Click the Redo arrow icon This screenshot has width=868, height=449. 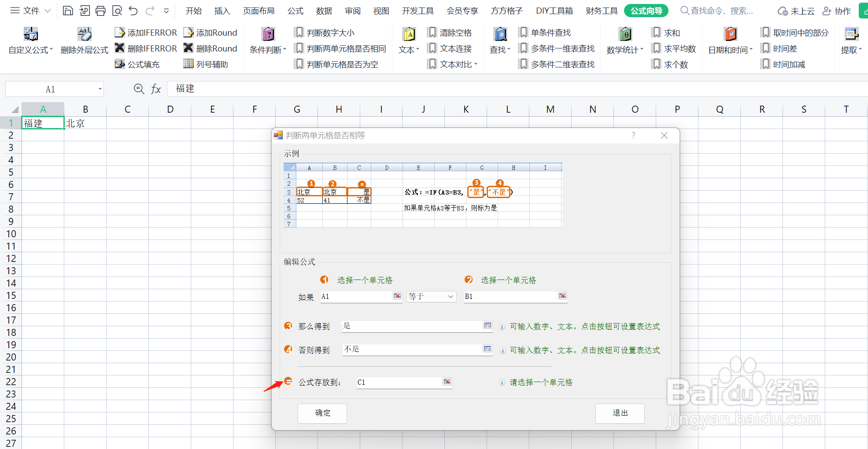[150, 11]
